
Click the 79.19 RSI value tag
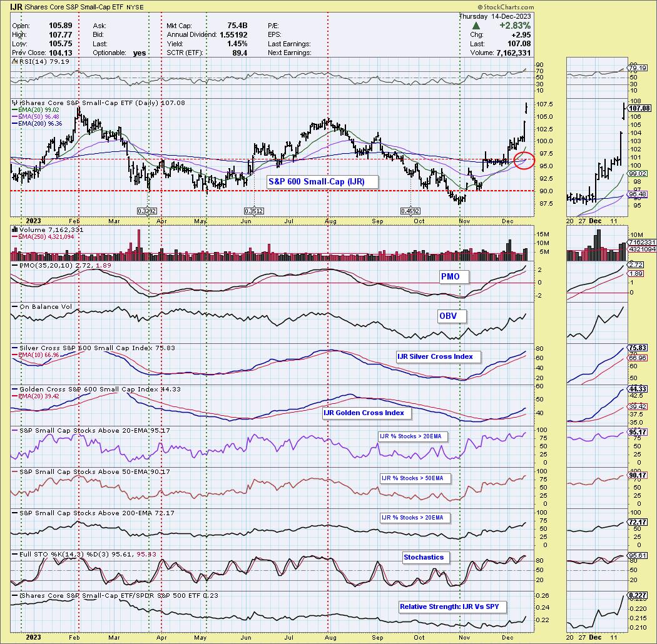pyautogui.click(x=638, y=68)
